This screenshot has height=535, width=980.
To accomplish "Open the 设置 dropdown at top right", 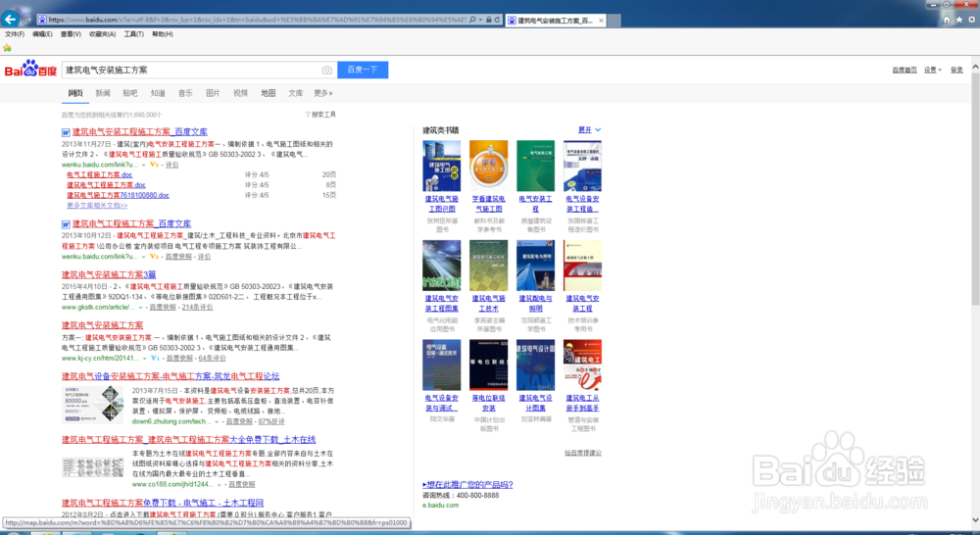I will (x=933, y=70).
